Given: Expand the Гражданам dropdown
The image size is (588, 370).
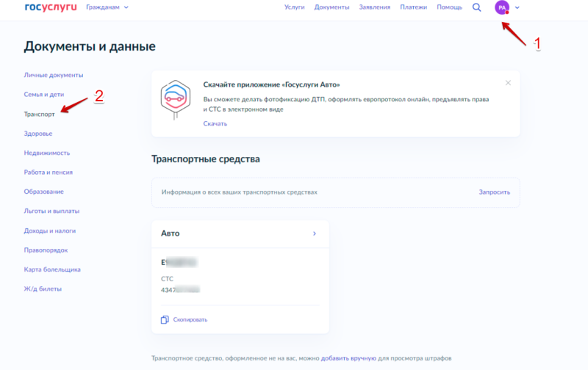Looking at the screenshot, I should [107, 7].
